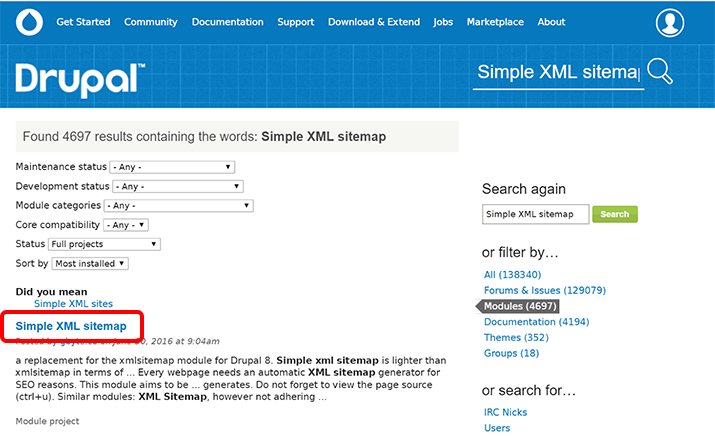Open the Simple XML sitemap result title
This screenshot has height=436, width=715.
71,326
